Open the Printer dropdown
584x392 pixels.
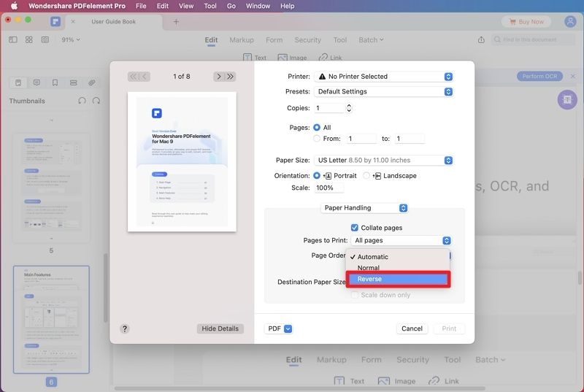pyautogui.click(x=384, y=77)
